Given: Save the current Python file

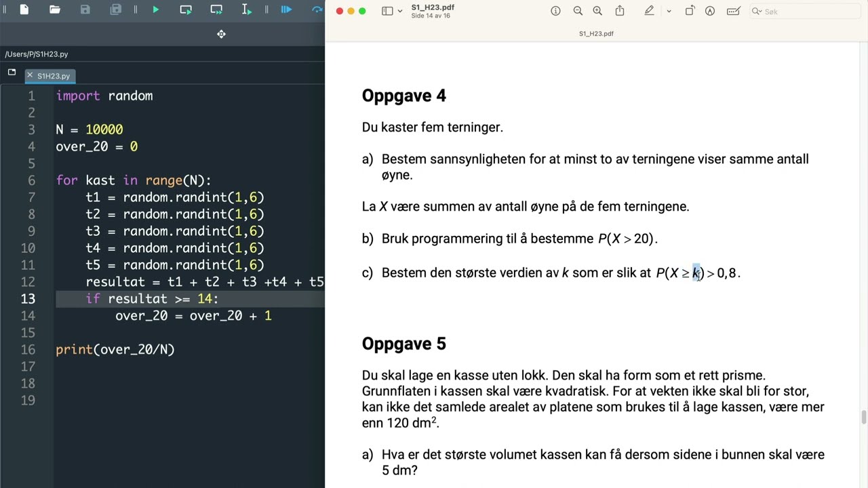Looking at the screenshot, I should pos(85,9).
